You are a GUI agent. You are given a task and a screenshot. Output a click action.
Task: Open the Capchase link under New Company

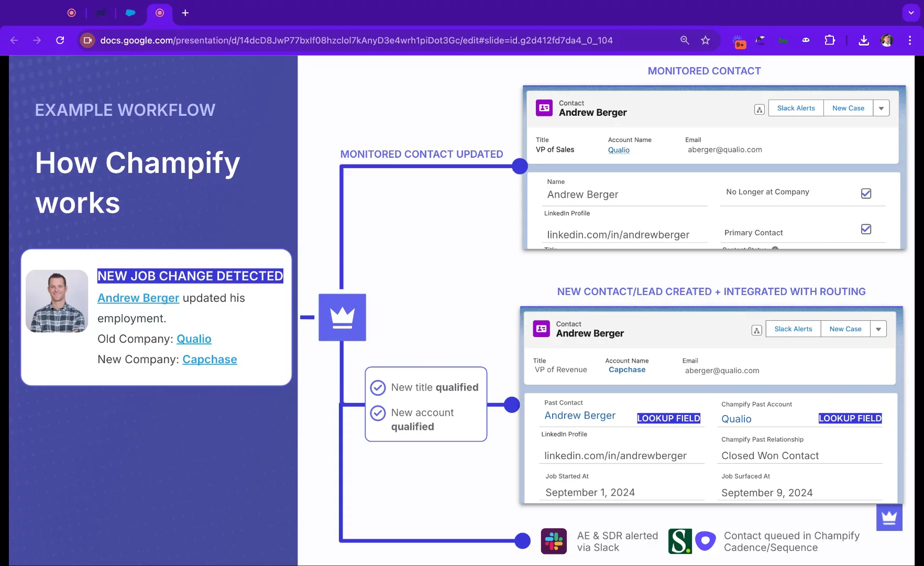point(210,360)
